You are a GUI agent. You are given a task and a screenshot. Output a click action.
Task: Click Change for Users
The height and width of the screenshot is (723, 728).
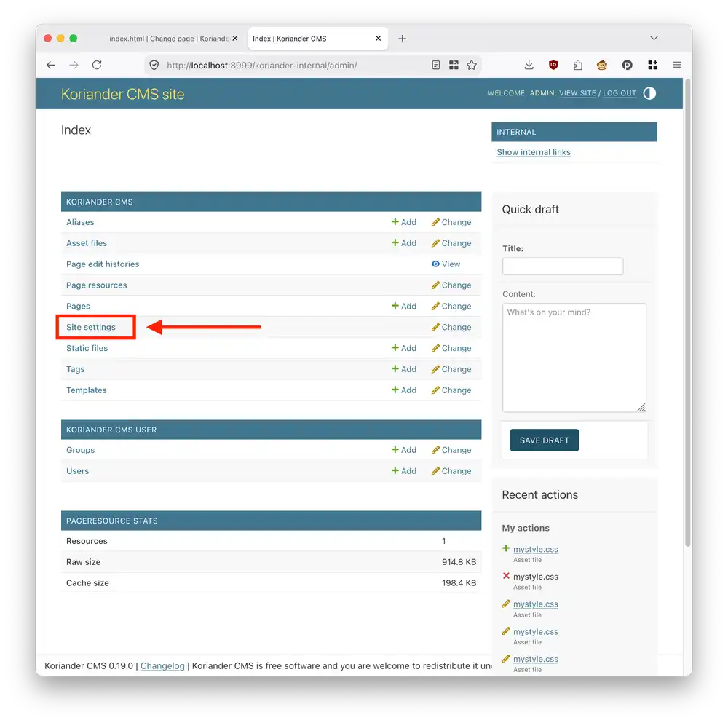tap(451, 471)
